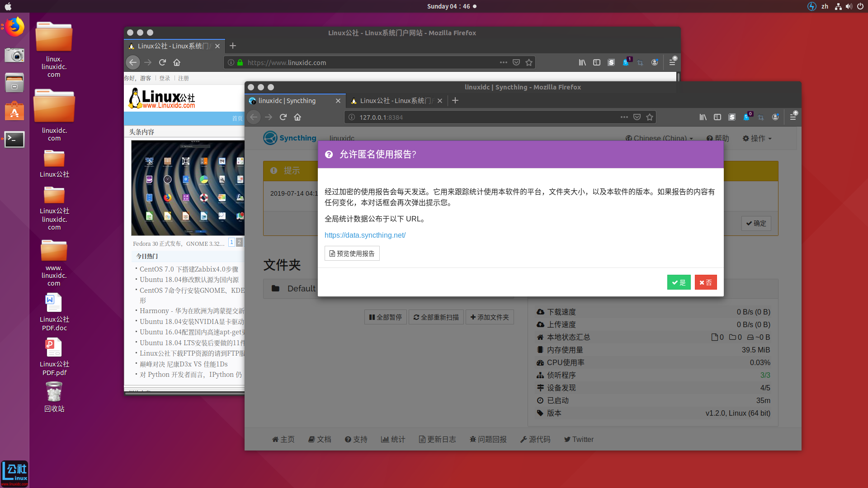Launch the Screenshot camera app in dock
Viewport: 868px width, 488px height.
pos(14,55)
